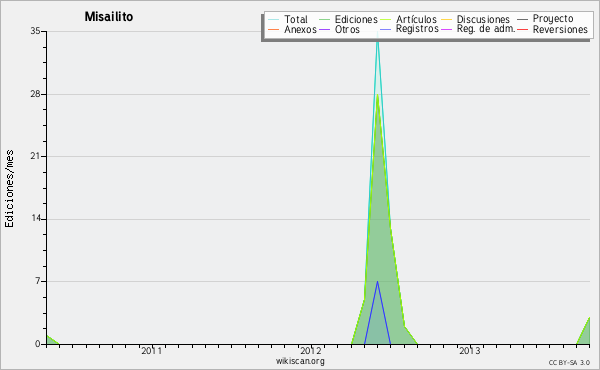Click the Ediciones/mes axis label
Viewport: 600px width, 370px height.
[9, 189]
